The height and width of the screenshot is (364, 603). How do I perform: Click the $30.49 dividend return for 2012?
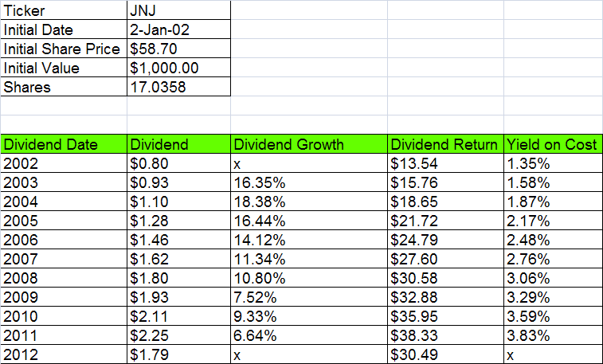point(444,354)
